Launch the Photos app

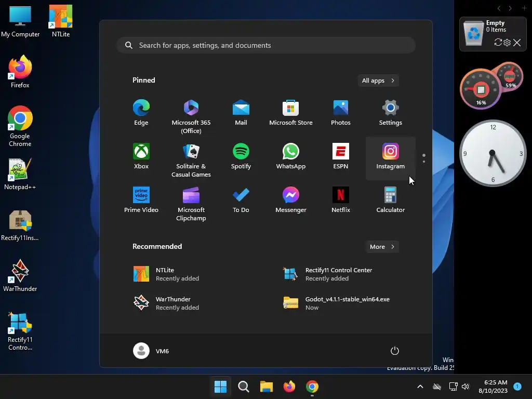[341, 113]
